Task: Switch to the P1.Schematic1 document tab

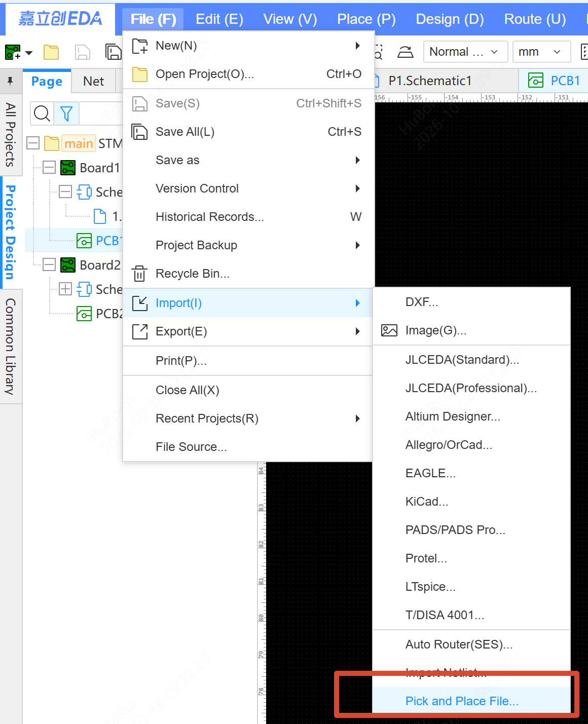Action: 430,81
